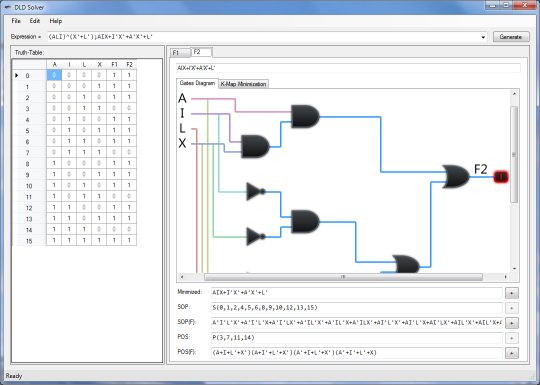
Task: Select the highlighted A cell in row 0
Action: pos(54,75)
